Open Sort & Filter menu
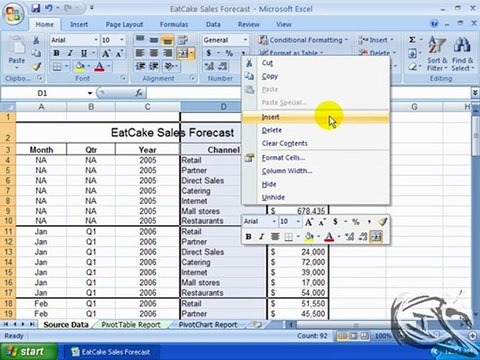480x360 pixels. [437, 53]
